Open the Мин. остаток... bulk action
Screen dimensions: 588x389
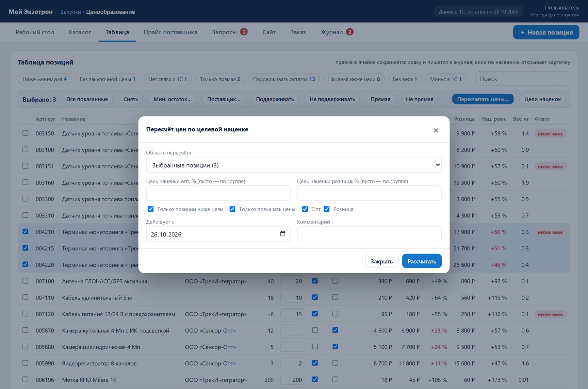tap(172, 99)
